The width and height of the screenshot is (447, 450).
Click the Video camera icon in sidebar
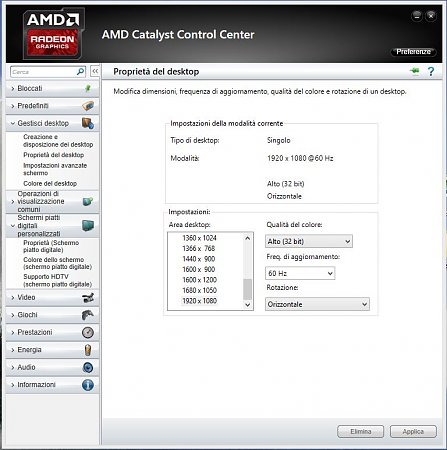[x=88, y=297]
